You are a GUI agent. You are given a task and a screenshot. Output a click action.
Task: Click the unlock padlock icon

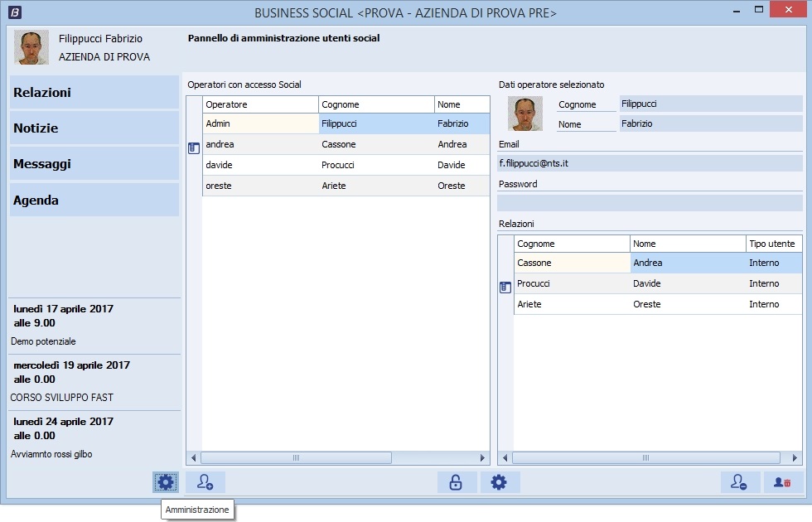click(x=457, y=482)
